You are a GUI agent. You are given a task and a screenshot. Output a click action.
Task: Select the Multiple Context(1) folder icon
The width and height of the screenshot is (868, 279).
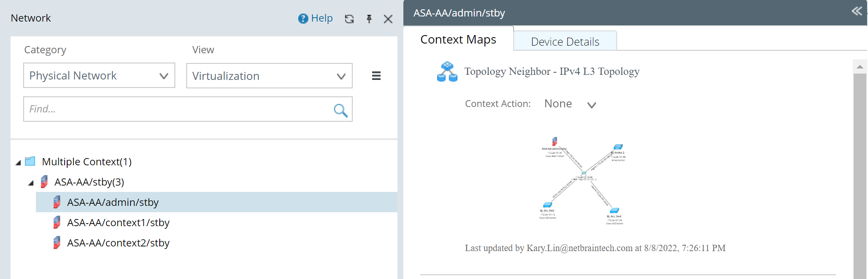point(30,161)
